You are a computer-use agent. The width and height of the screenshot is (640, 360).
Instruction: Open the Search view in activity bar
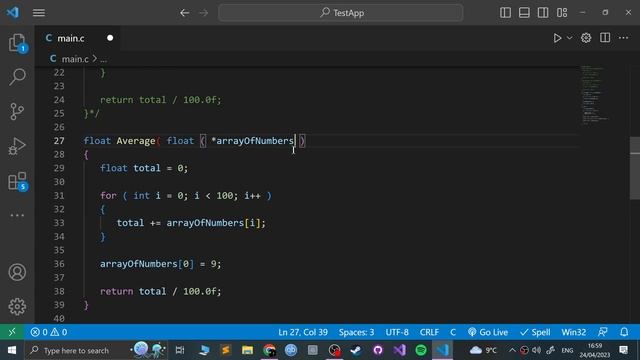[17, 76]
